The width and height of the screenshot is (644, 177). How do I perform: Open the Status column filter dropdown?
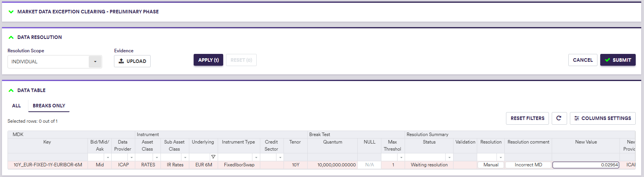[x=449, y=157]
